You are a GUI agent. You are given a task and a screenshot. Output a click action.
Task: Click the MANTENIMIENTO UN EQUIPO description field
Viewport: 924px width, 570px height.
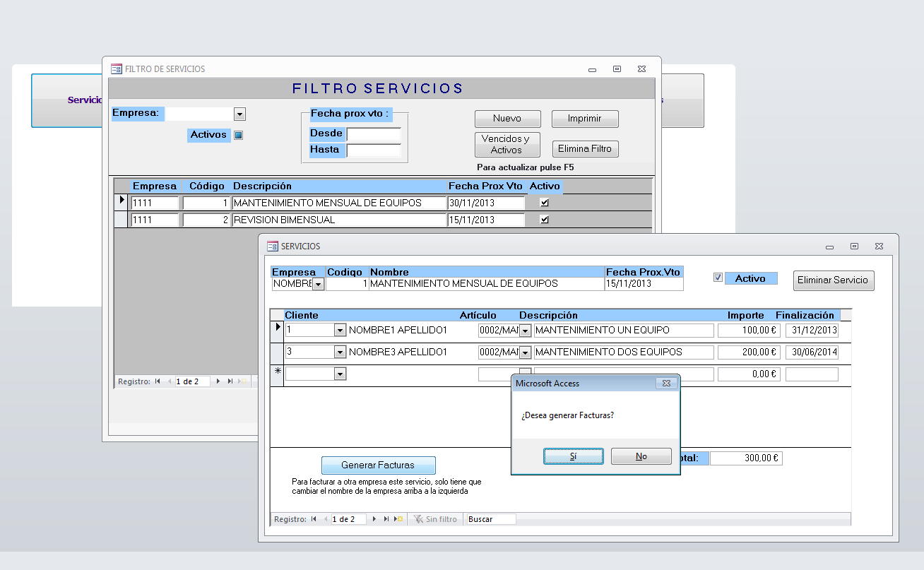click(x=624, y=331)
